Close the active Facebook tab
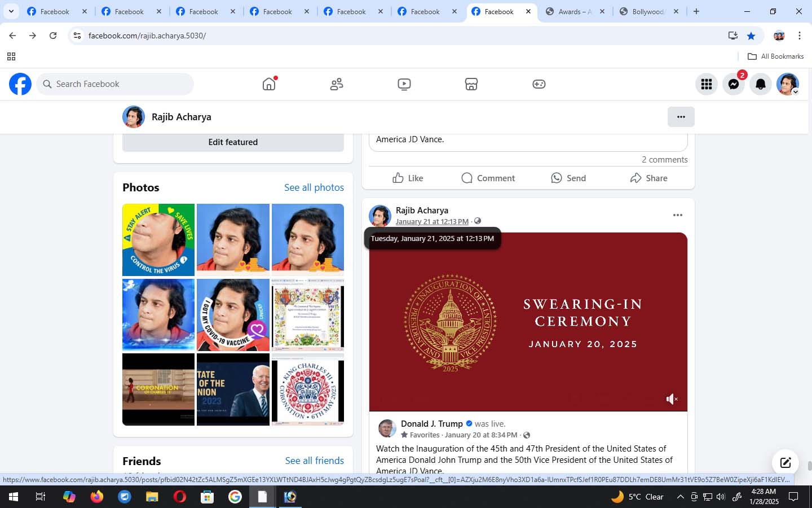812x508 pixels. pyautogui.click(x=528, y=11)
